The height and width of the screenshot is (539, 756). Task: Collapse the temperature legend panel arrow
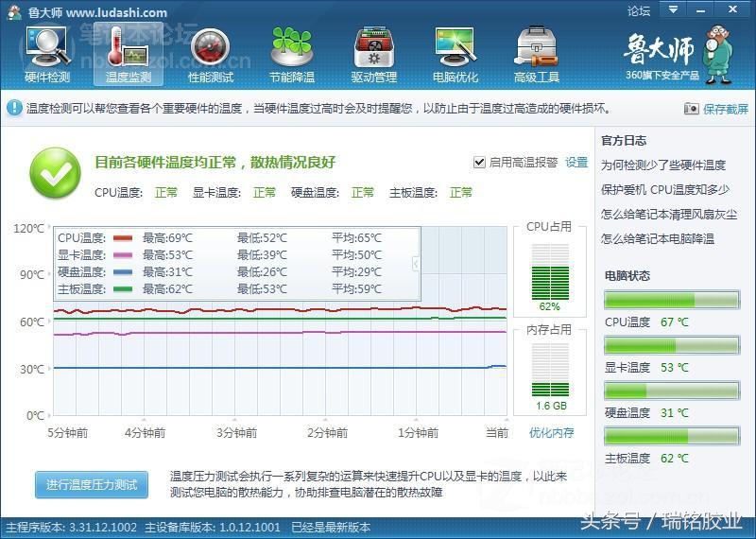point(416,264)
